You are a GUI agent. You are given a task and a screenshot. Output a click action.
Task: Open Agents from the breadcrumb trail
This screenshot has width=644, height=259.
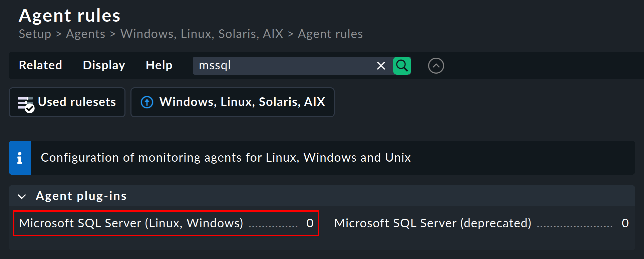point(86,34)
